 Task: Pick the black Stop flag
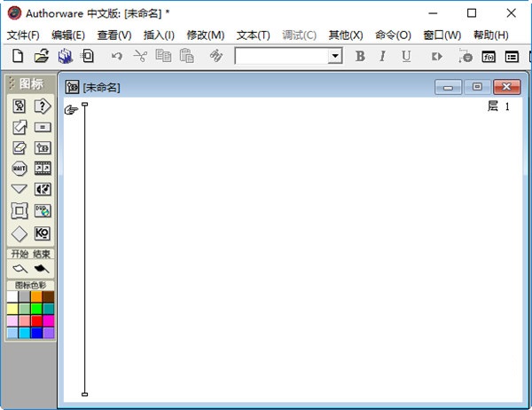[x=42, y=269]
